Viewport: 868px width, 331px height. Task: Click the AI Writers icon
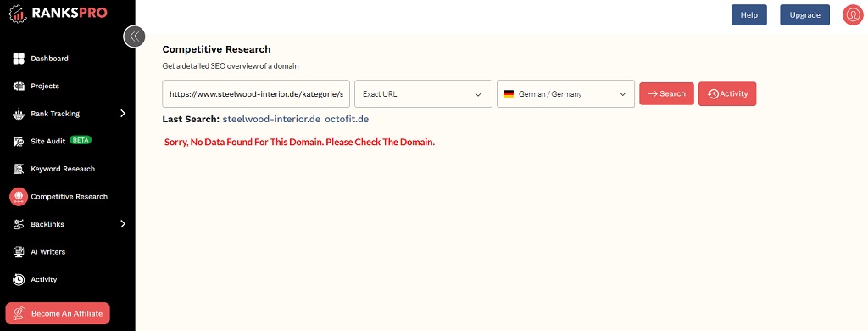pyautogui.click(x=19, y=252)
